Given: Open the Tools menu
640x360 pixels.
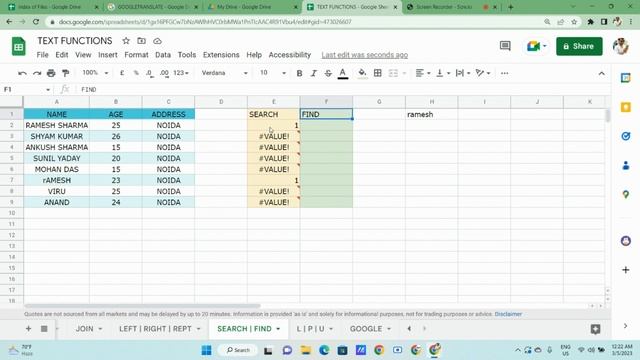Looking at the screenshot, I should [x=187, y=55].
